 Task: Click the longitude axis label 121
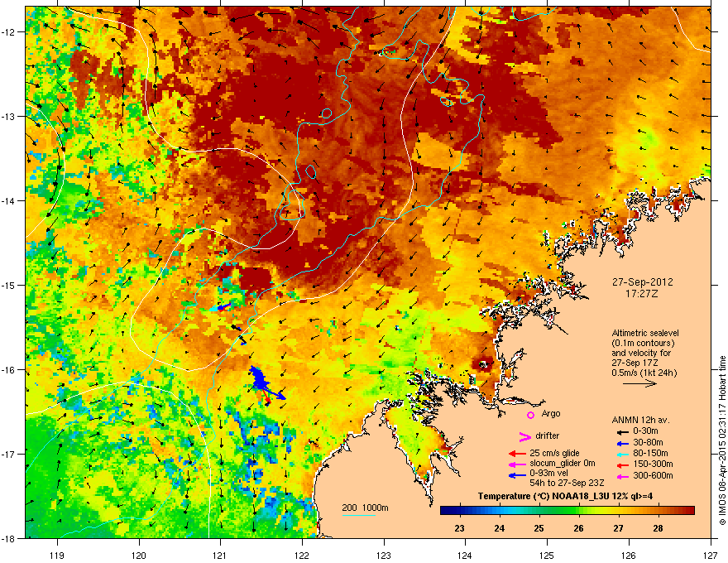click(220, 555)
